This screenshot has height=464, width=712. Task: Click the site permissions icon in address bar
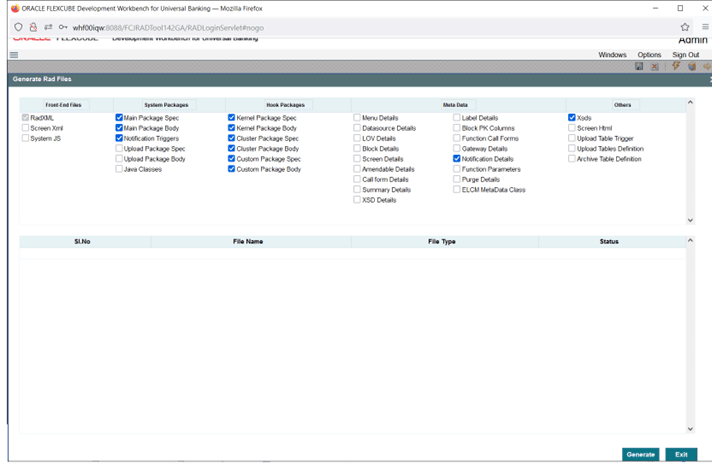pyautogui.click(x=48, y=27)
